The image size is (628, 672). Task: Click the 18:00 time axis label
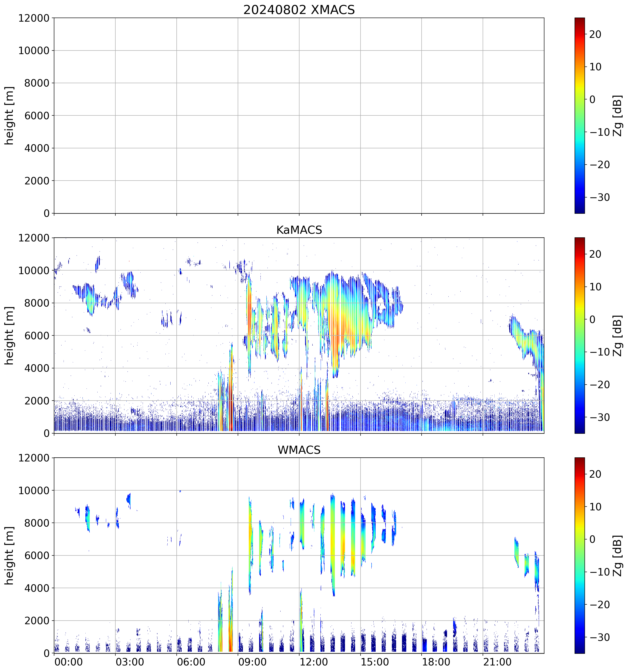pos(436,662)
